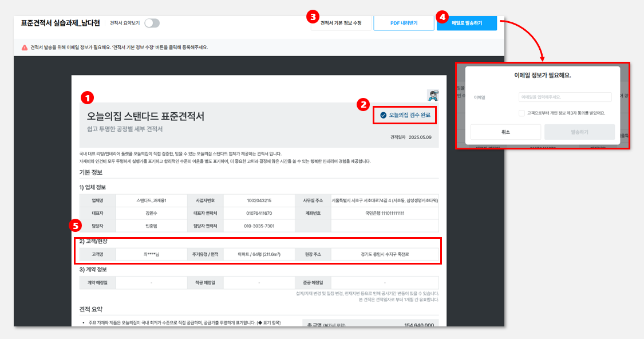Click the 견적 요약 section heading
The height and width of the screenshot is (339, 644).
(91, 309)
